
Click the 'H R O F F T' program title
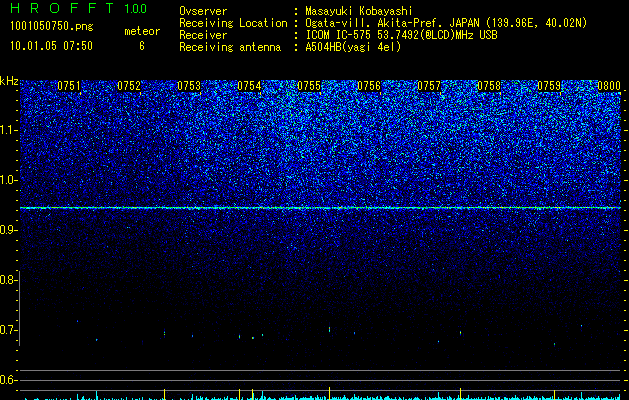63,8
